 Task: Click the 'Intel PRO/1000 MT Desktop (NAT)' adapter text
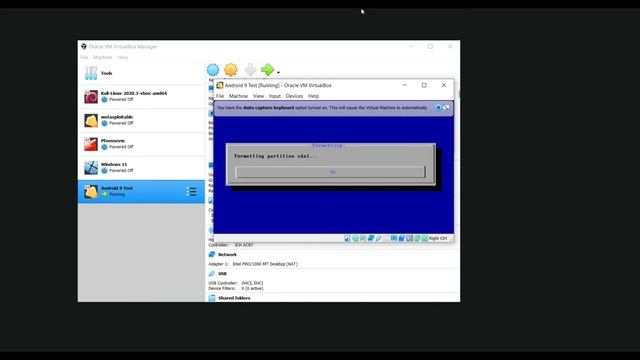(265, 264)
